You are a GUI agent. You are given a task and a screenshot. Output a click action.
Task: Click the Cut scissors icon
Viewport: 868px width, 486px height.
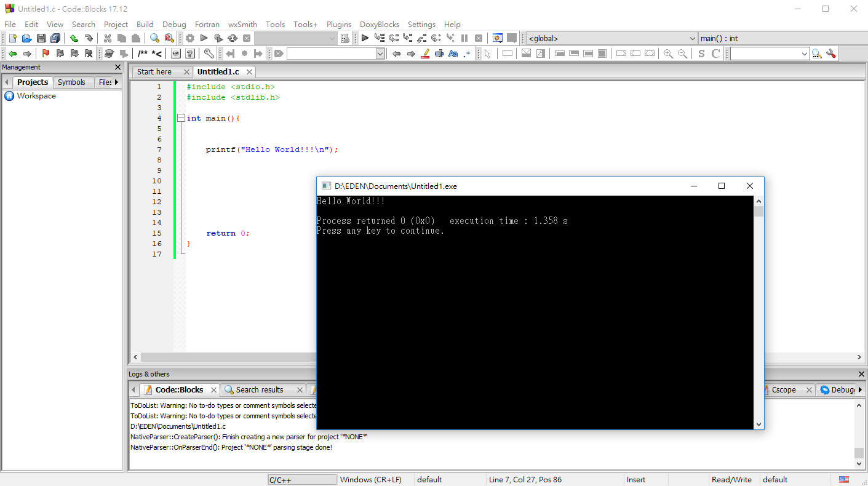107,38
